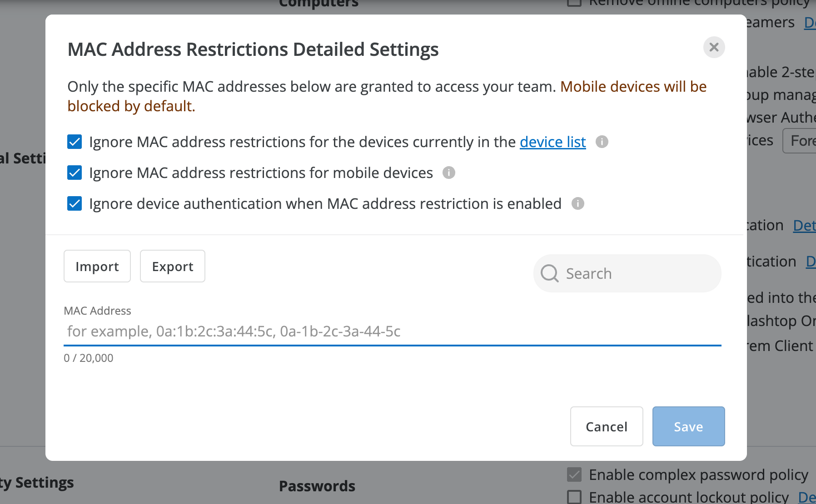Disable ignore MAC restrictions for mobile devices

pos(74,173)
